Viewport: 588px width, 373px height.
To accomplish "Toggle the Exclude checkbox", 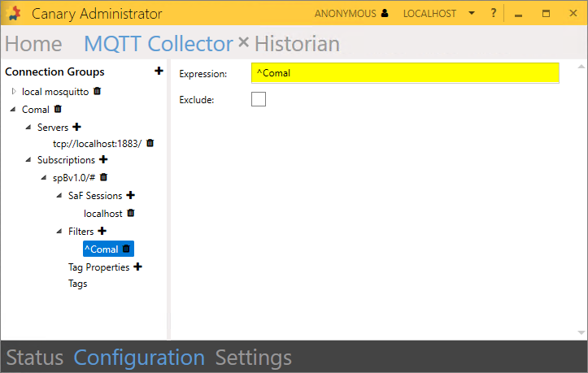I will point(259,99).
